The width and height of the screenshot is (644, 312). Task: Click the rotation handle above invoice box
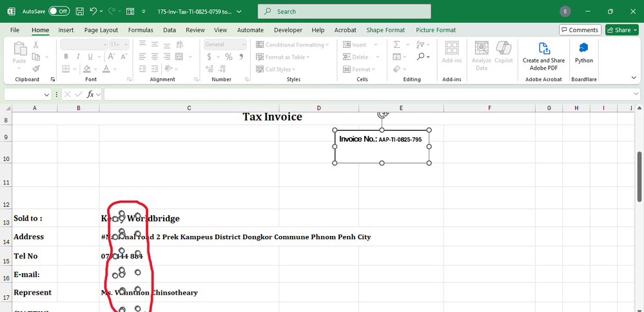pyautogui.click(x=383, y=113)
